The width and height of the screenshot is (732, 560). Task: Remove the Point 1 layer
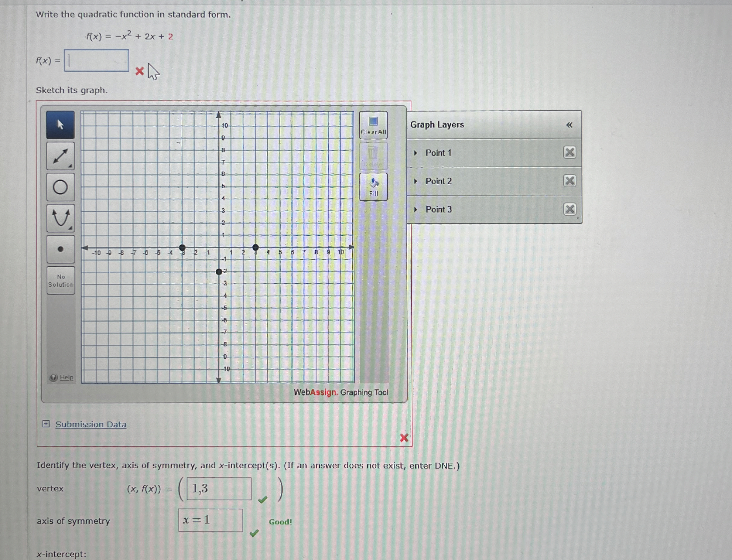[569, 152]
